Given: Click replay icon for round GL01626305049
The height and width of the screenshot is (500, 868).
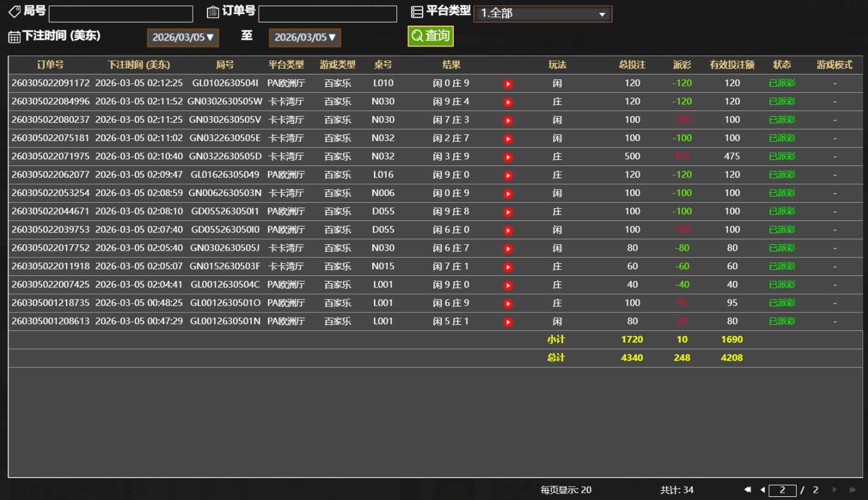Looking at the screenshot, I should [x=508, y=175].
